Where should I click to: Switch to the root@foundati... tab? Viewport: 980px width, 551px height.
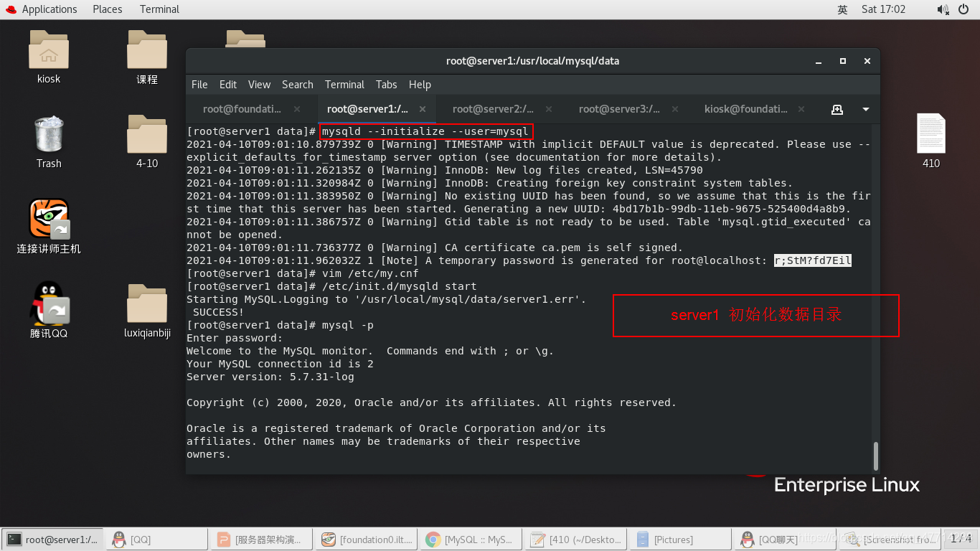[242, 109]
